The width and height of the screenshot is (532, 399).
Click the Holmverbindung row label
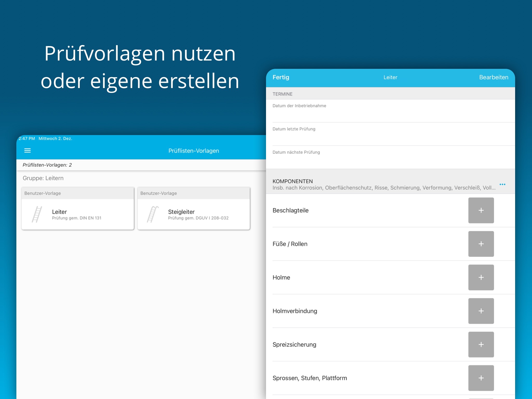tap(295, 311)
